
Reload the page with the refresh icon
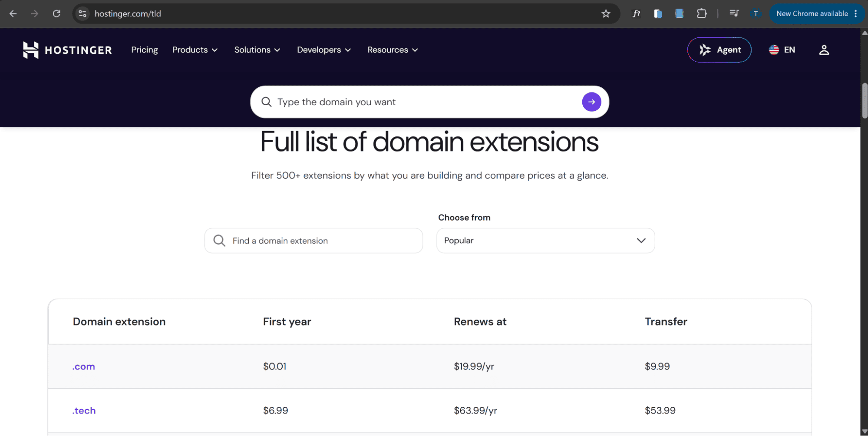point(56,13)
